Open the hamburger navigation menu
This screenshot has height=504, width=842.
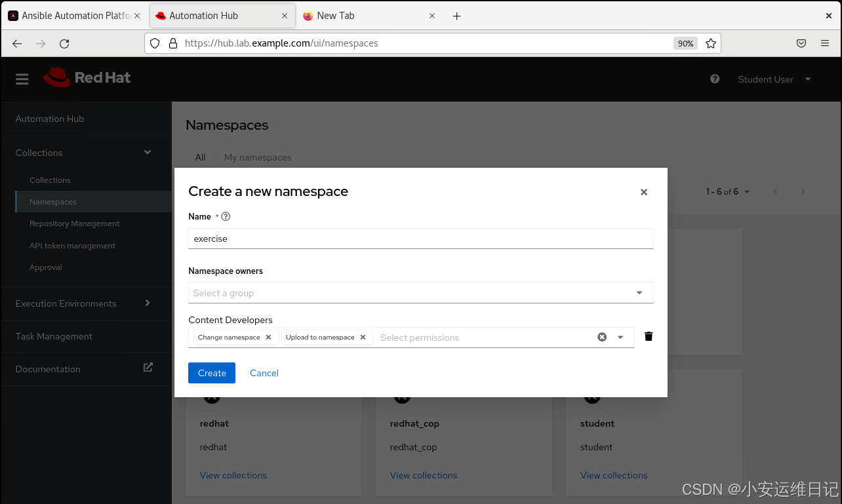(22, 79)
